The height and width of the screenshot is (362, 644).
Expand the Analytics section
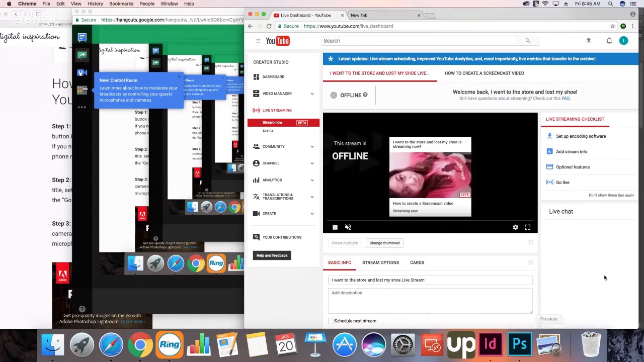[x=312, y=180]
